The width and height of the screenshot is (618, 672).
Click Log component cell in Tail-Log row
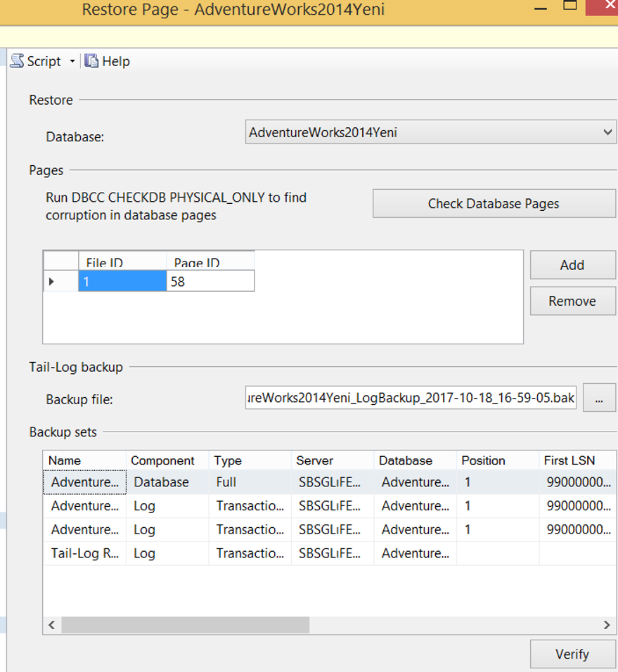pos(167,553)
